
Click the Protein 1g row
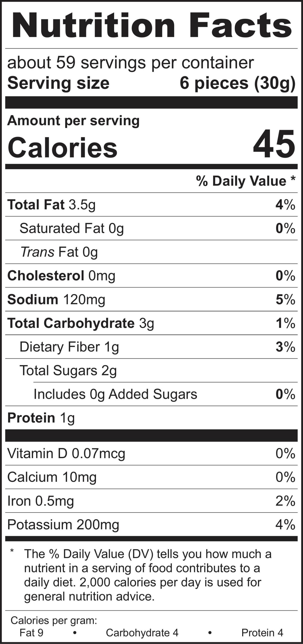coord(41,418)
